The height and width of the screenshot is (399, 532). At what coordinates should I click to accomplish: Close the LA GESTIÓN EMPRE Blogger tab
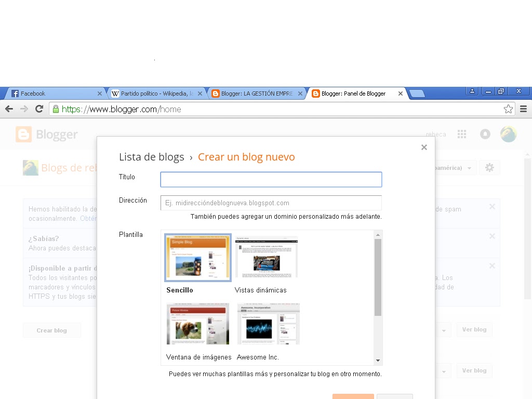[x=300, y=94]
